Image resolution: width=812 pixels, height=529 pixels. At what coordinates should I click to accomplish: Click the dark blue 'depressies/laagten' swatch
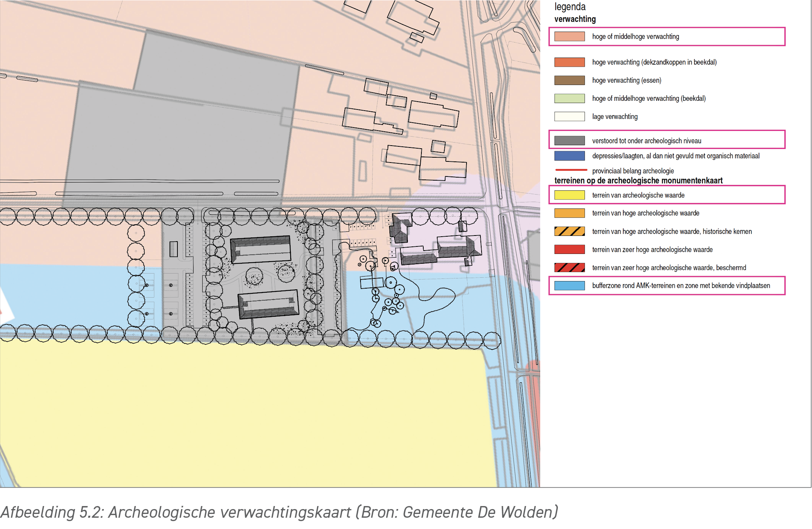tap(570, 156)
